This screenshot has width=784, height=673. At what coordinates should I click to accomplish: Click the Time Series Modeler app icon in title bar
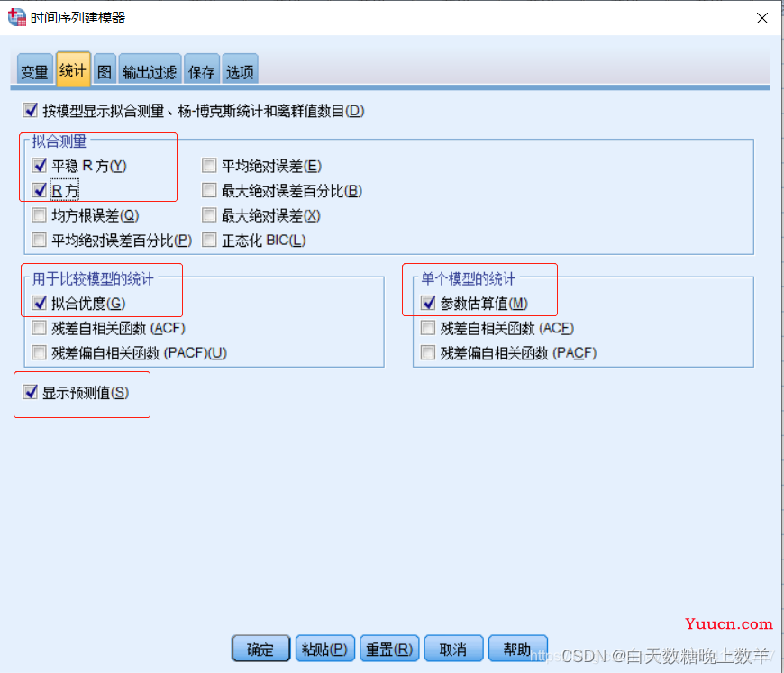point(16,17)
